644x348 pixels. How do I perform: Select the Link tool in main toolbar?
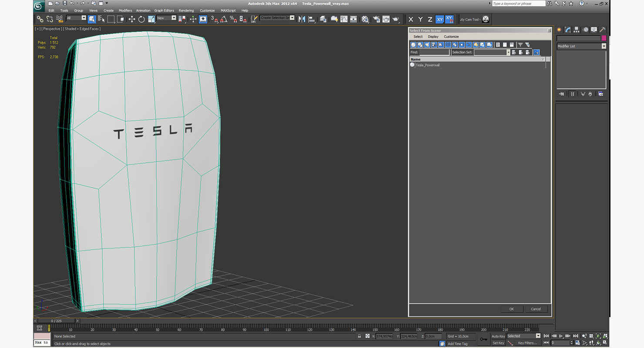point(40,19)
